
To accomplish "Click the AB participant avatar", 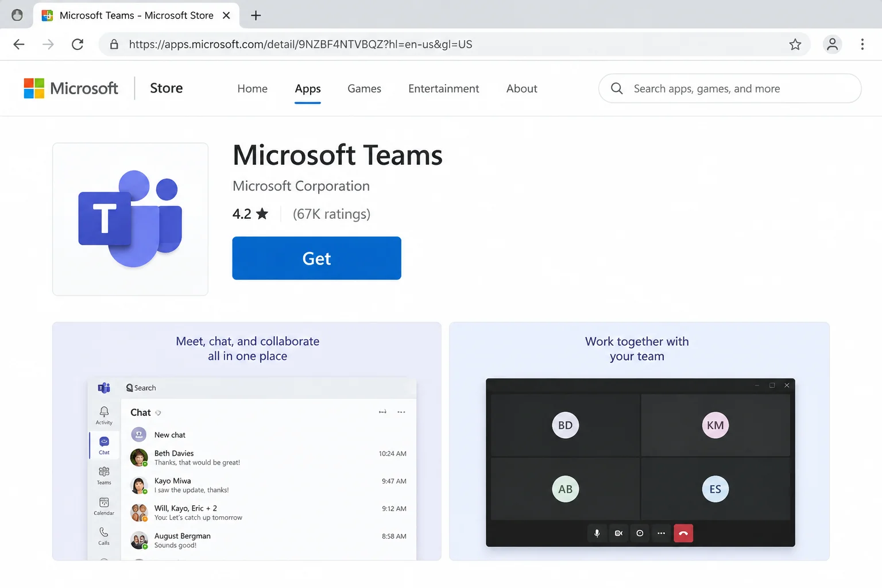I will click(566, 489).
